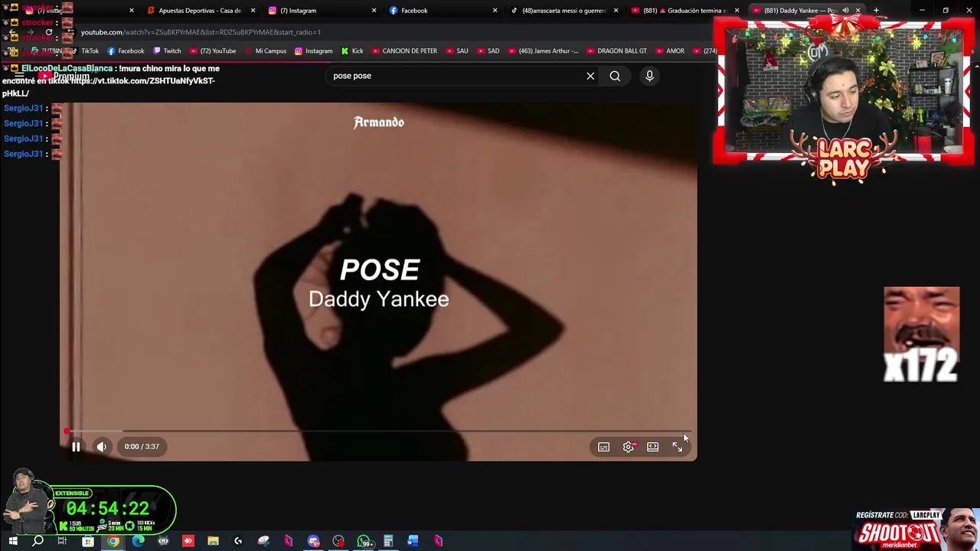Click the red video progress bar

tap(378, 432)
